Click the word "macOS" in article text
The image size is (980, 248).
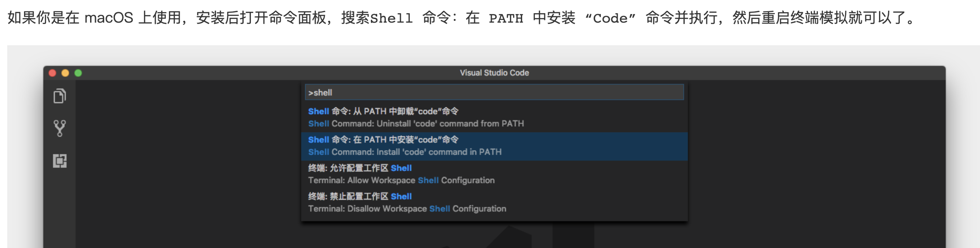coord(109,18)
